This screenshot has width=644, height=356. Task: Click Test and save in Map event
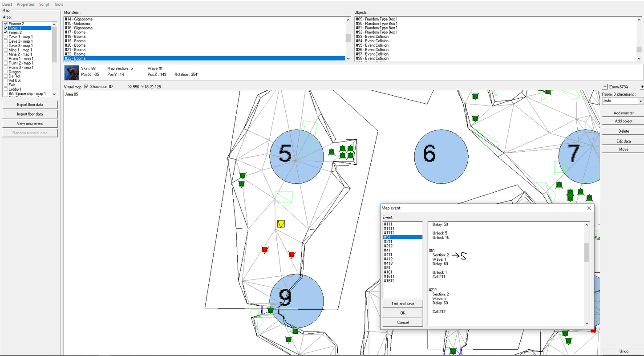pos(403,303)
